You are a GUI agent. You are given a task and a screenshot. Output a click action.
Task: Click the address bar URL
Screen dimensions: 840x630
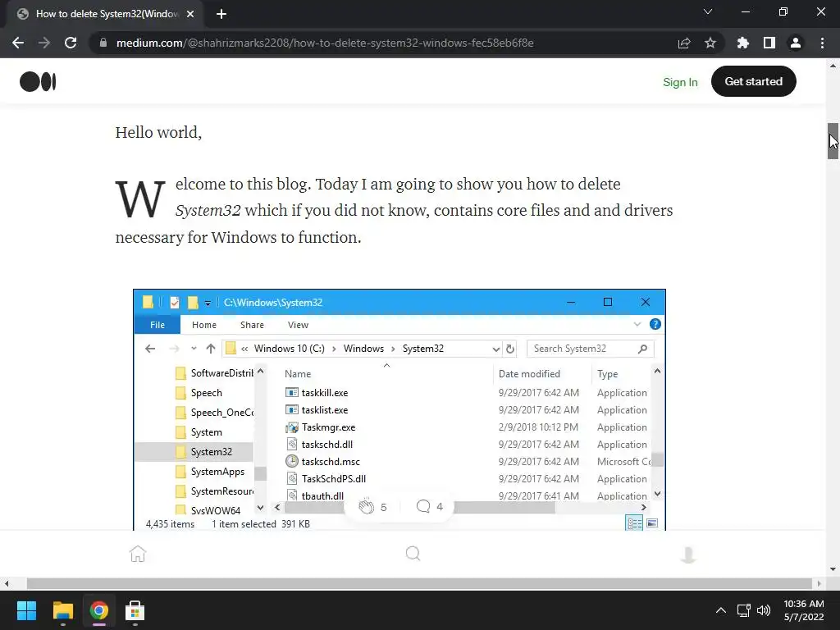325,43
